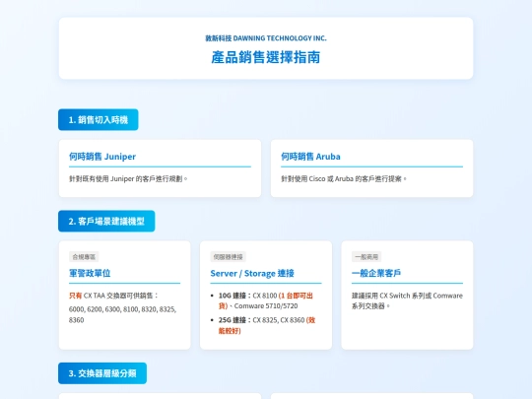Click the 何時銷售 Juniper card heading
532x399 pixels.
click(x=102, y=157)
